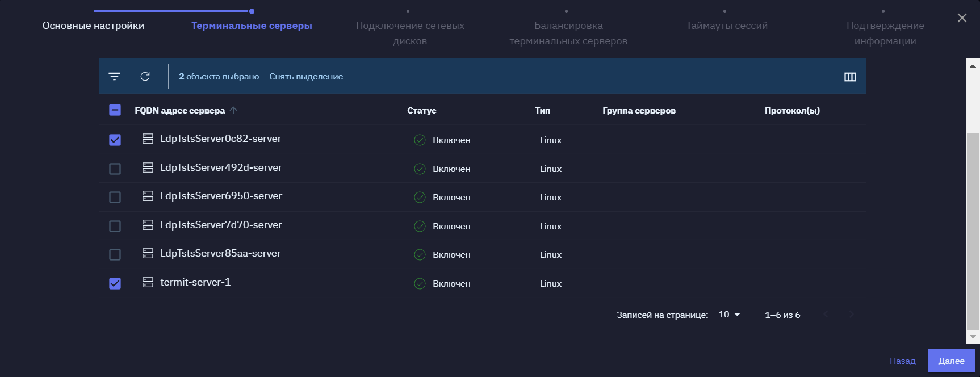980x377 pixels.
Task: Toggle the select-all header checkbox
Action: tap(115, 110)
